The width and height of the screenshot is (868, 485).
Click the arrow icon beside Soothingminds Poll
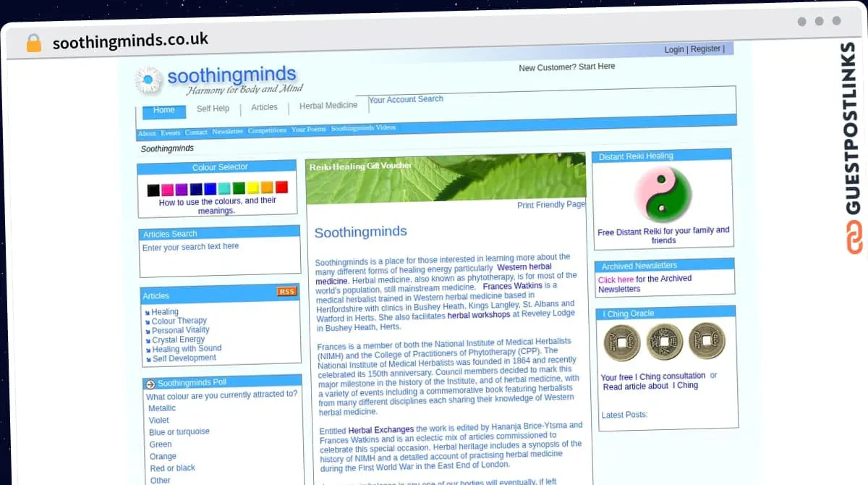150,384
